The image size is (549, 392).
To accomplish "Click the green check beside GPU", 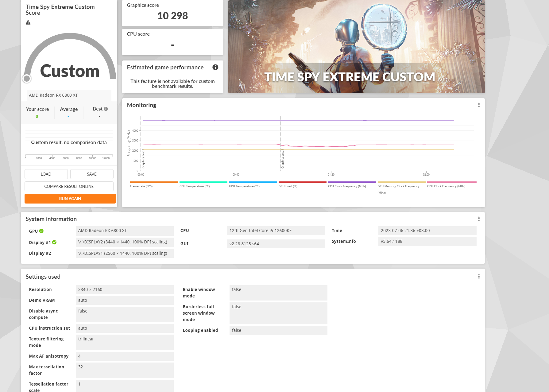I will (41, 231).
